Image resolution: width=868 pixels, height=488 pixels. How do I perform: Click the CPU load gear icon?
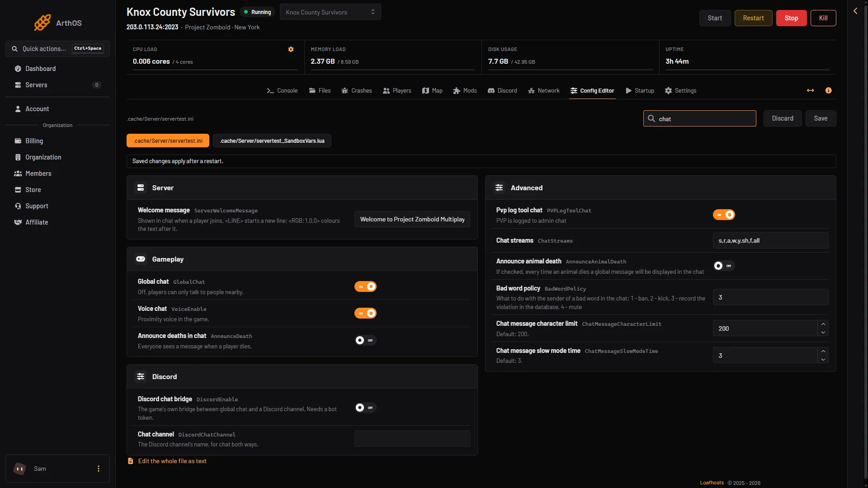(x=291, y=49)
